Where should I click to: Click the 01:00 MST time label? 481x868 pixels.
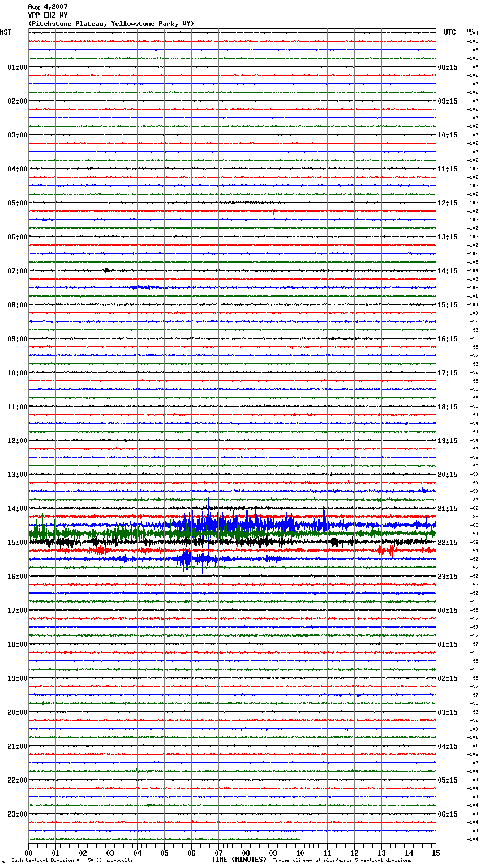(x=17, y=67)
